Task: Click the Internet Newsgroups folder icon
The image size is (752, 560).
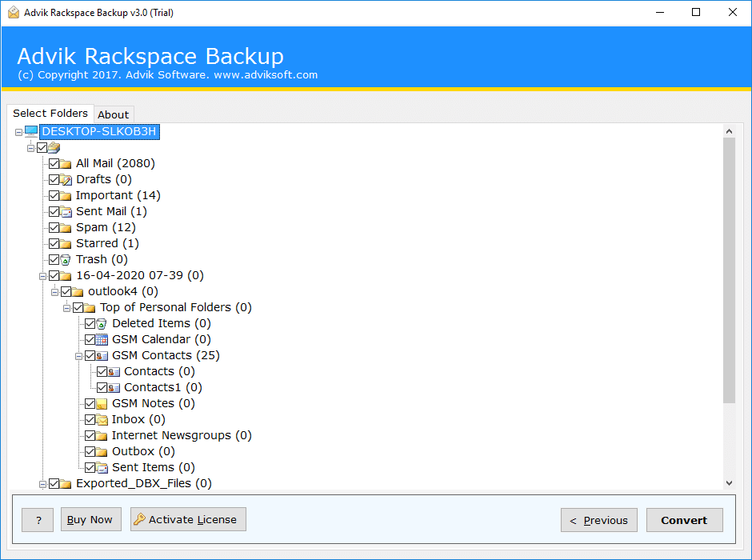Action: coord(102,435)
